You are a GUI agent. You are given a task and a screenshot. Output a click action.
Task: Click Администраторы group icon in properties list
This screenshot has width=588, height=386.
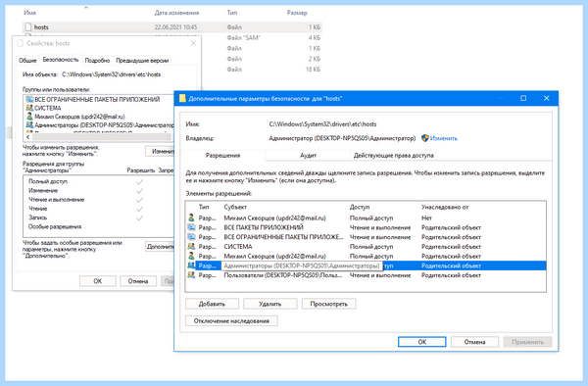pyautogui.click(x=29, y=124)
